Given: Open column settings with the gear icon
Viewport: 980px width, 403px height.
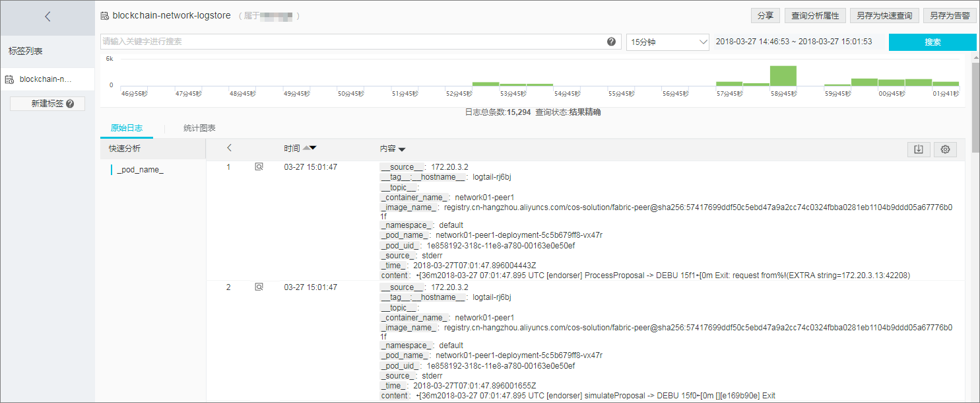Looking at the screenshot, I should point(945,149).
